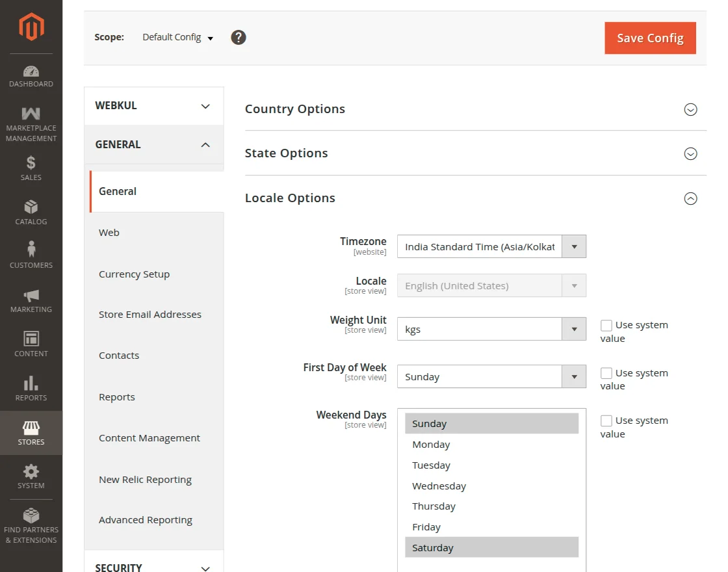The height and width of the screenshot is (572, 728).
Task: Click the Save Config button
Action: tap(650, 38)
